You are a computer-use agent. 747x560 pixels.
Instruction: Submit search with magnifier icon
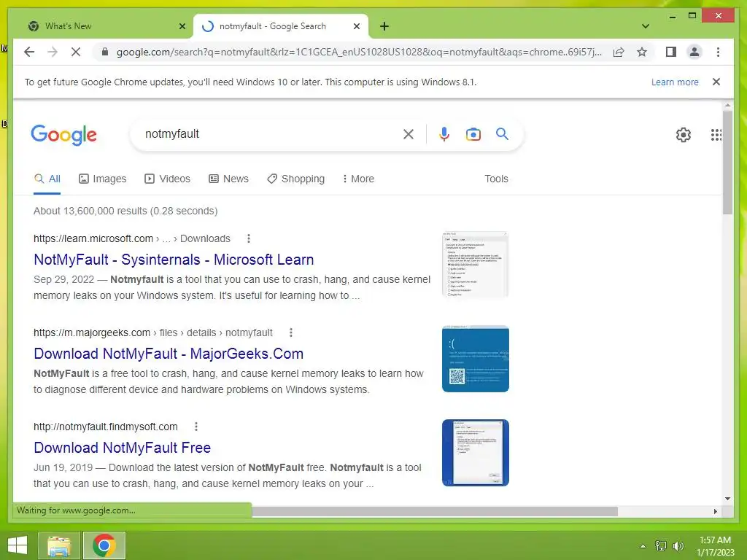click(502, 134)
